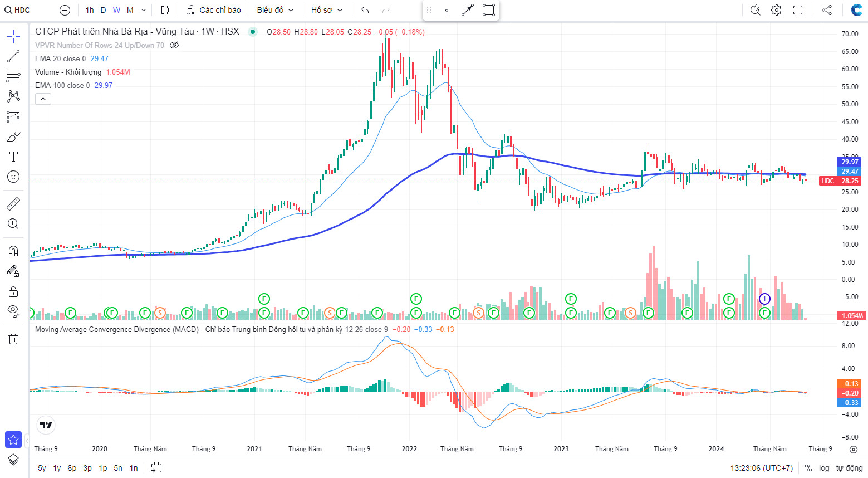
Task: Toggle magnet mode for drawings
Action: pos(13,251)
